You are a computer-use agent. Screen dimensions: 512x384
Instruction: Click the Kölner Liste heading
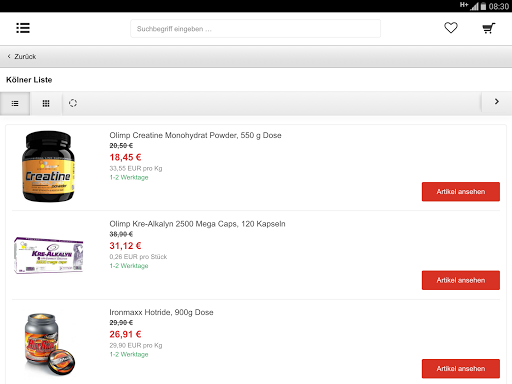pyautogui.click(x=29, y=80)
